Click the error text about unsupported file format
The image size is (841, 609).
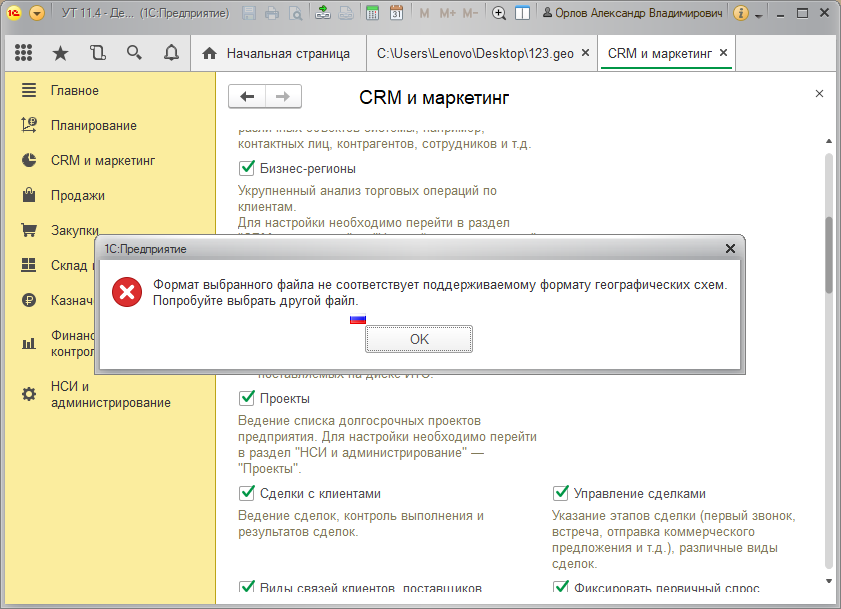point(440,292)
